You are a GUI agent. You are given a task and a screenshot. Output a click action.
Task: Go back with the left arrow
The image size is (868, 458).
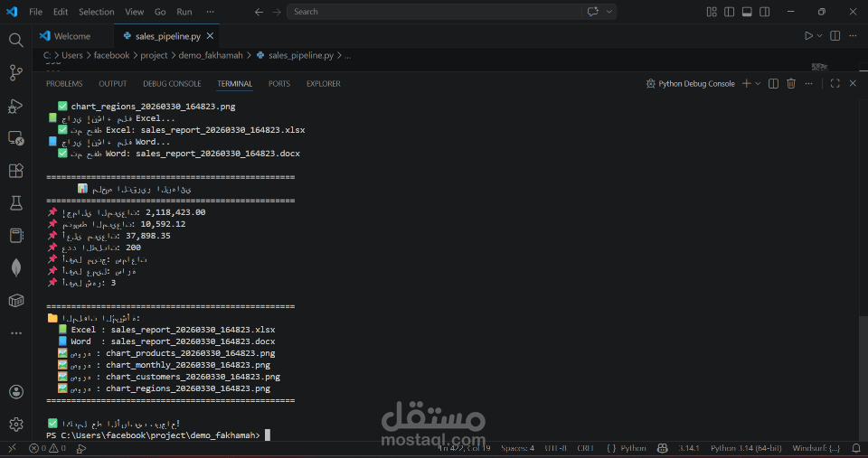(x=259, y=12)
